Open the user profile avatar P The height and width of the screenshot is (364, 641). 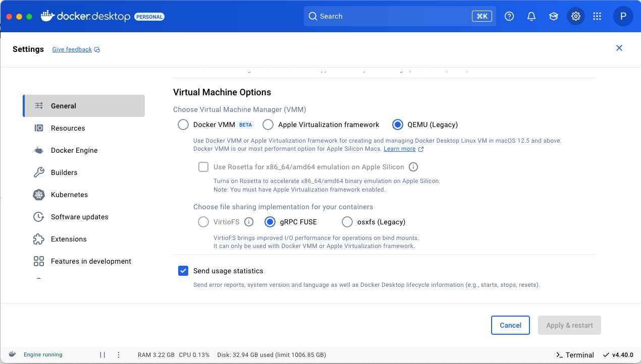coord(623,16)
